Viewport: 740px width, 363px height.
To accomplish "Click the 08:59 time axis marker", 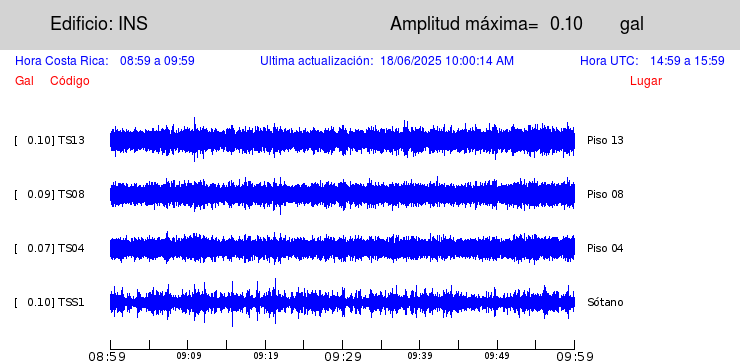I will pyautogui.click(x=108, y=356).
